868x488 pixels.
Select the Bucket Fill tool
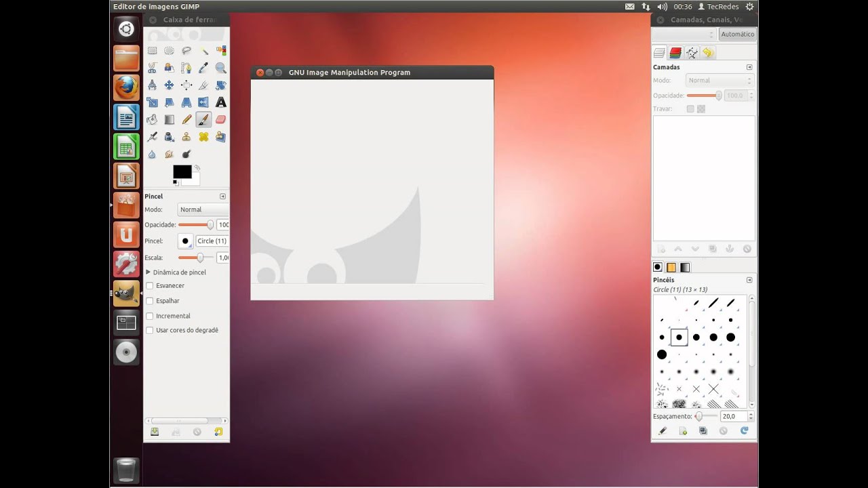pyautogui.click(x=152, y=119)
